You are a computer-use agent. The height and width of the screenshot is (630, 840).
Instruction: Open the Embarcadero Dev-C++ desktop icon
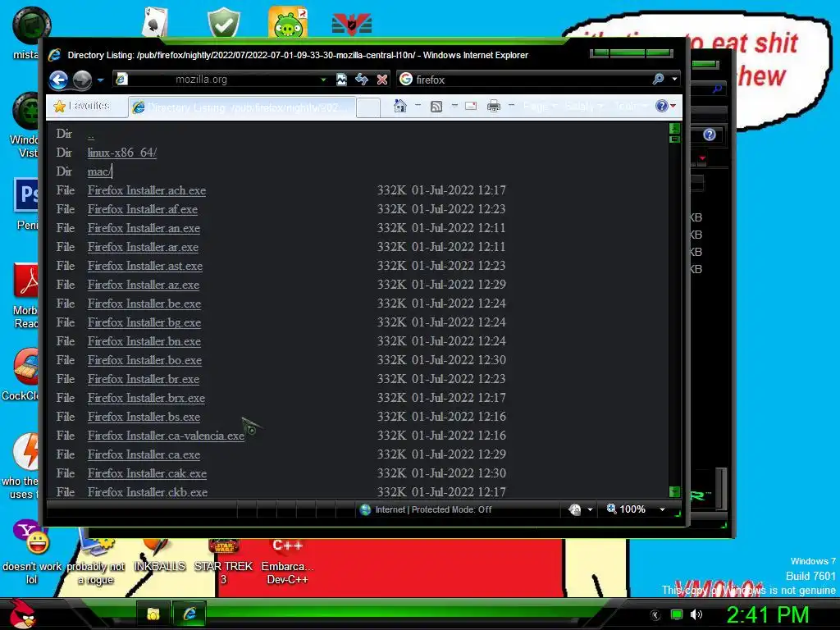[x=288, y=561]
